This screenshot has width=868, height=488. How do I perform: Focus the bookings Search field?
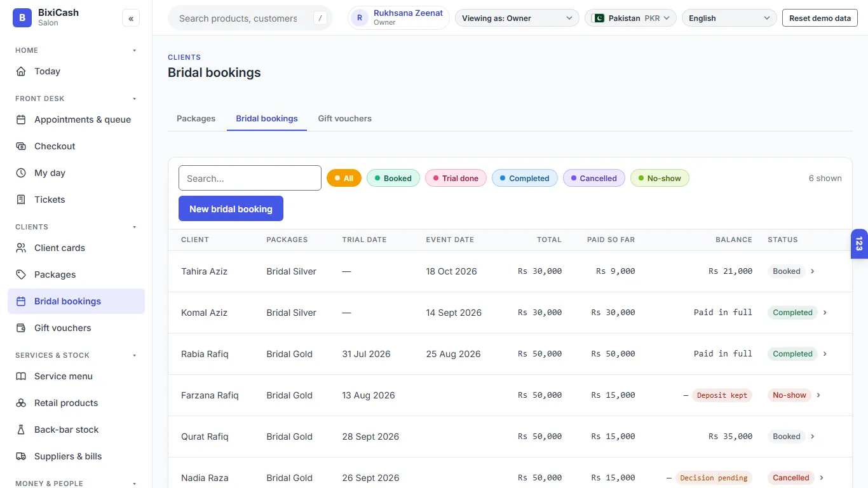[250, 178]
